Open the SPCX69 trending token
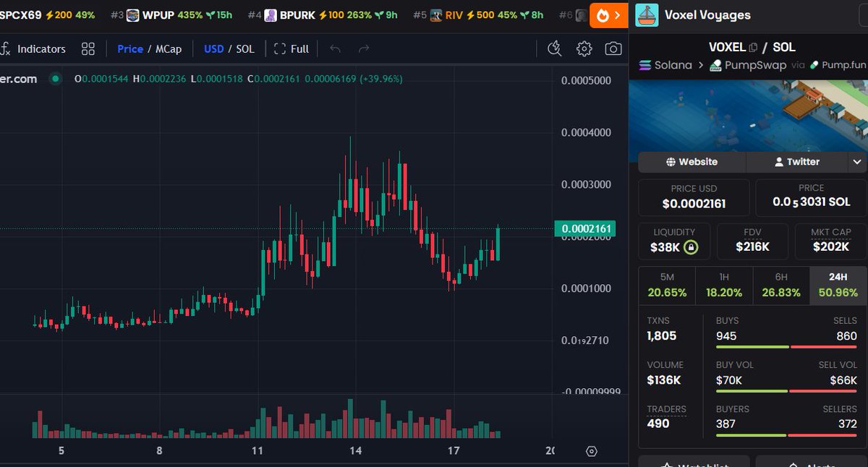Image resolution: width=868 pixels, height=467 pixels. (47, 14)
